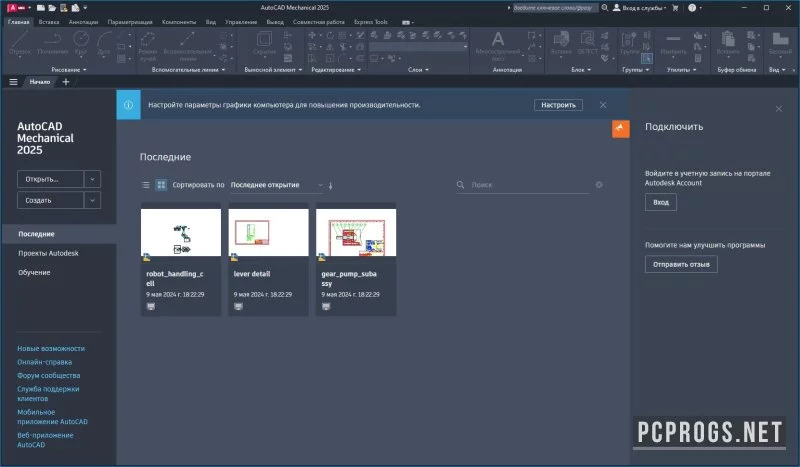Select the Круг circle tool
The width and height of the screenshot is (800, 467).
81,43
